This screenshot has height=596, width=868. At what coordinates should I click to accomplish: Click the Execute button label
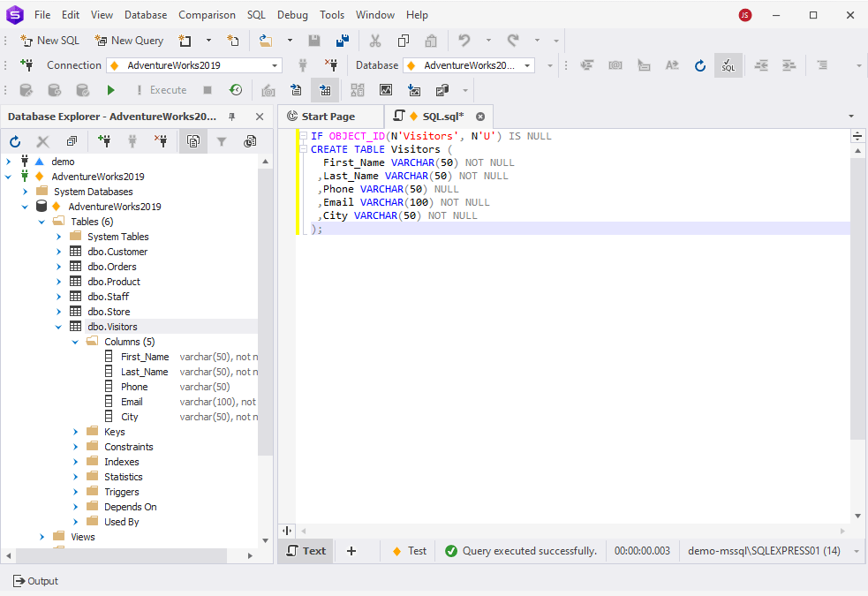click(x=168, y=89)
